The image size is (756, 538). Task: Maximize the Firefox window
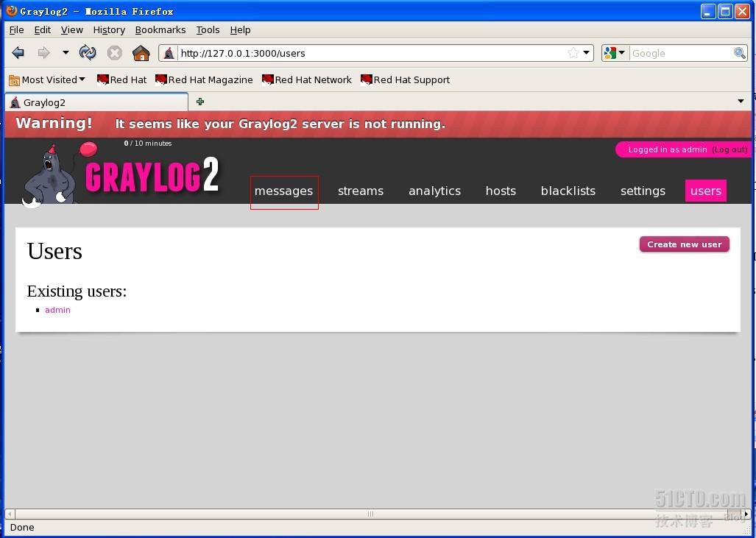(x=724, y=11)
